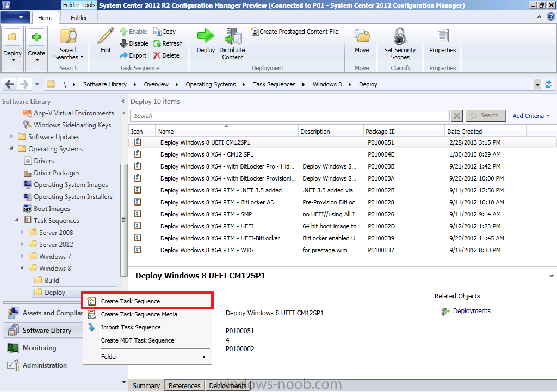The image size is (557, 392).
Task: Open Deployments related object link
Action: 472,311
